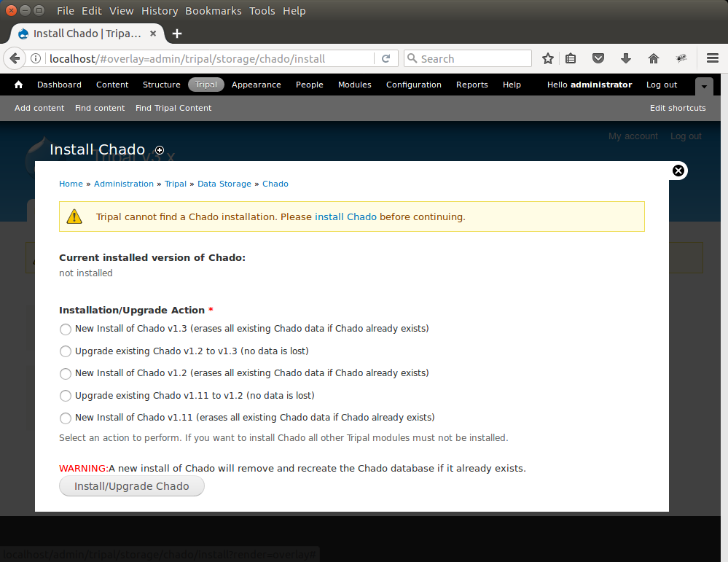Screen dimensions: 728x562
Task: Open the show bookmarks list icon
Action: [571, 59]
